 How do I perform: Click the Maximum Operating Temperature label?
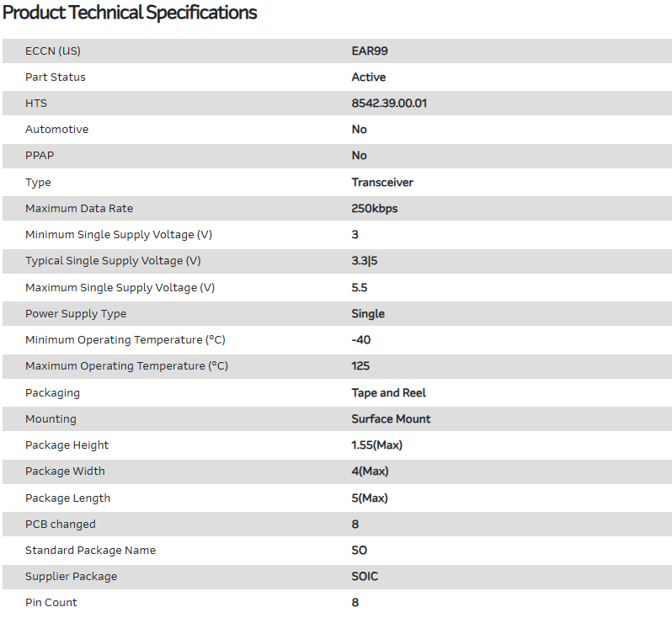click(126, 365)
